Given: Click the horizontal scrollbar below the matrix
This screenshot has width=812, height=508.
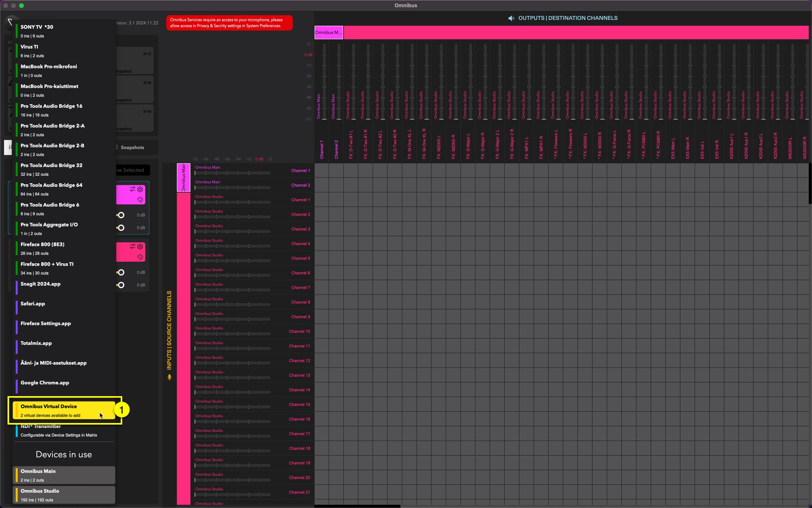Looking at the screenshot, I should point(357,506).
